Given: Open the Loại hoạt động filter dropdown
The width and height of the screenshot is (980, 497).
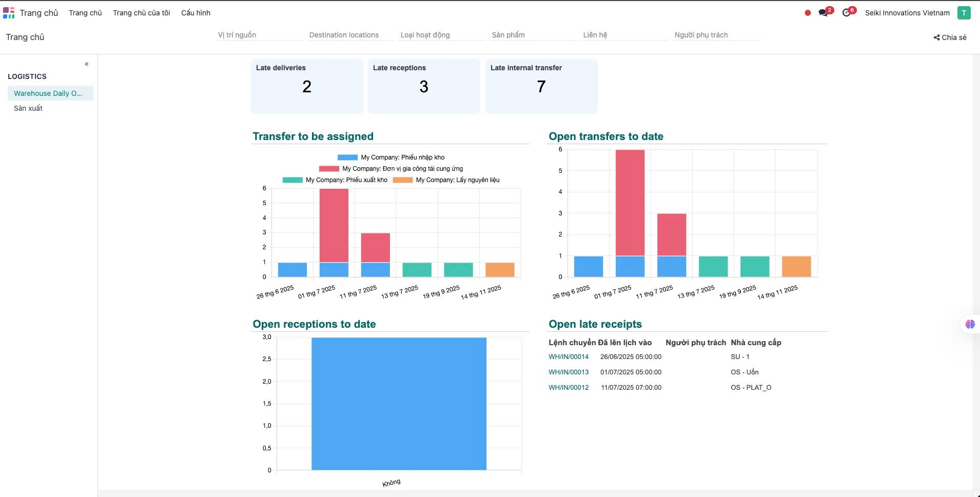Looking at the screenshot, I should point(442,35).
